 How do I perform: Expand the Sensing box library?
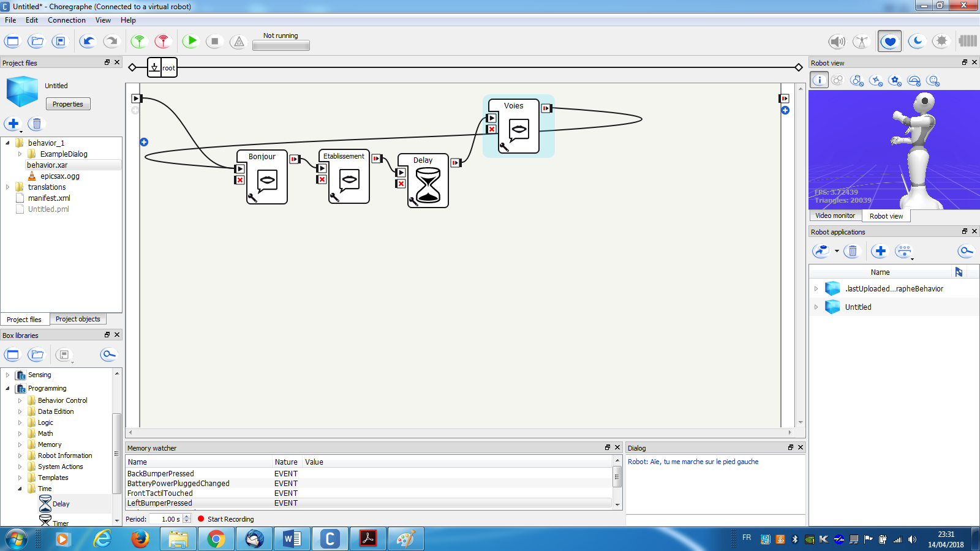[x=8, y=375]
